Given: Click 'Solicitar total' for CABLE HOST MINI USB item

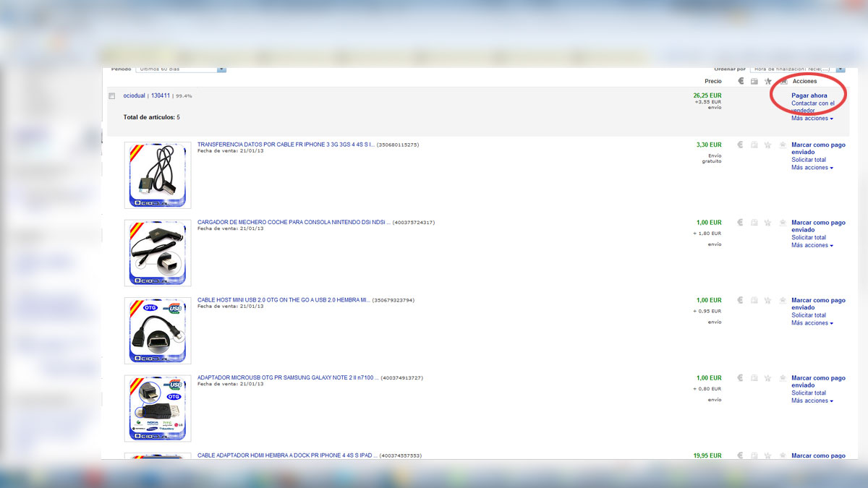Looking at the screenshot, I should pos(809,315).
